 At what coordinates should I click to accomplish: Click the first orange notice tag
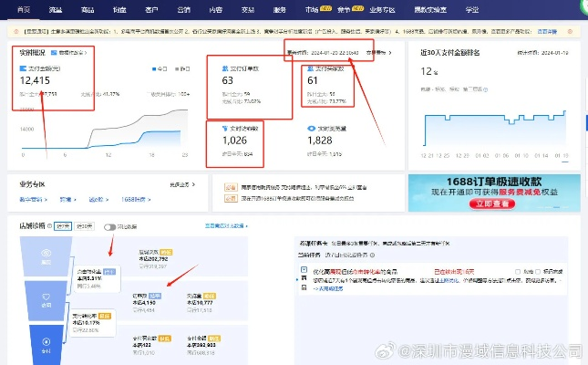click(231, 187)
